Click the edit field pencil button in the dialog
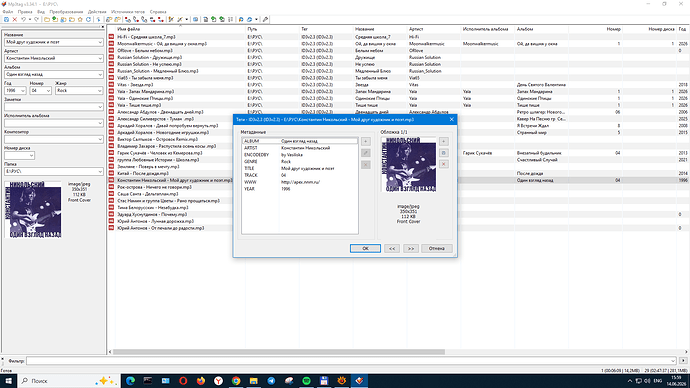690x388 pixels. tap(366, 153)
